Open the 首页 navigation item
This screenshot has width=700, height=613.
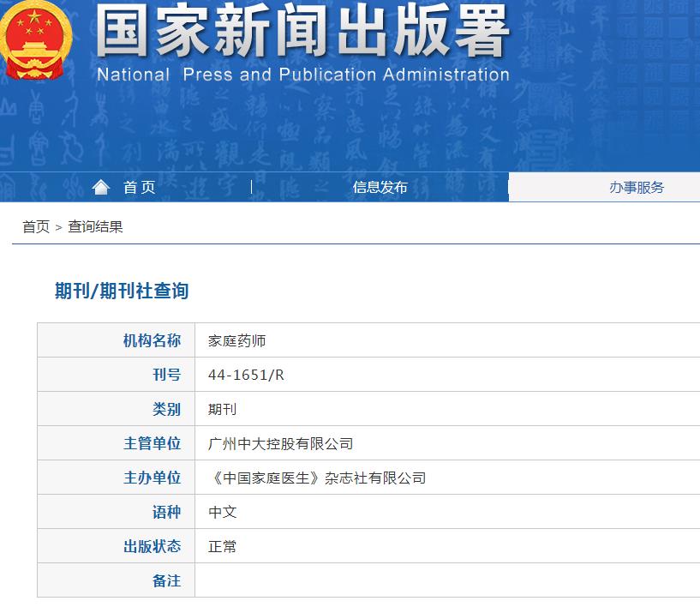(x=140, y=186)
